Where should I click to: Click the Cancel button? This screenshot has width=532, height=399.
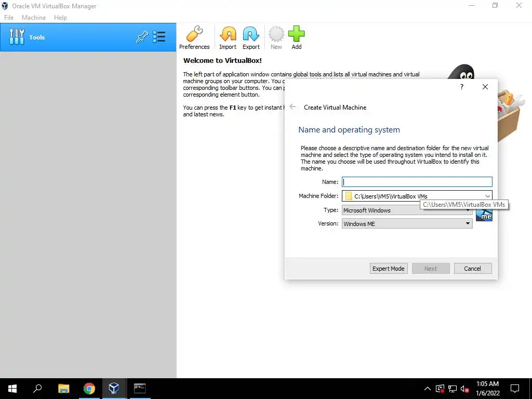pos(472,269)
